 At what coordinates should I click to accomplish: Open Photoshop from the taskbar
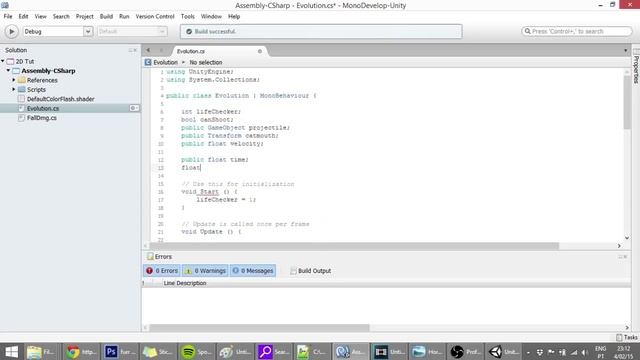(x=118, y=351)
